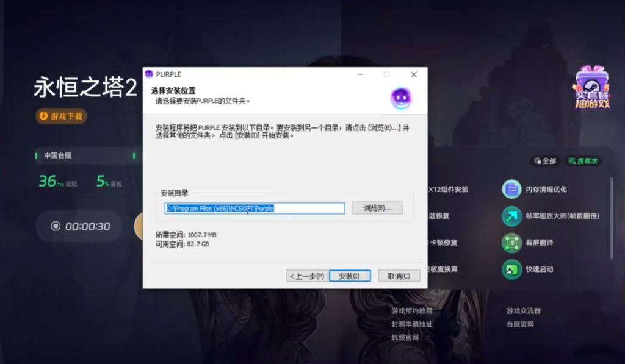Open the 游戏交流群 game community link

523,311
